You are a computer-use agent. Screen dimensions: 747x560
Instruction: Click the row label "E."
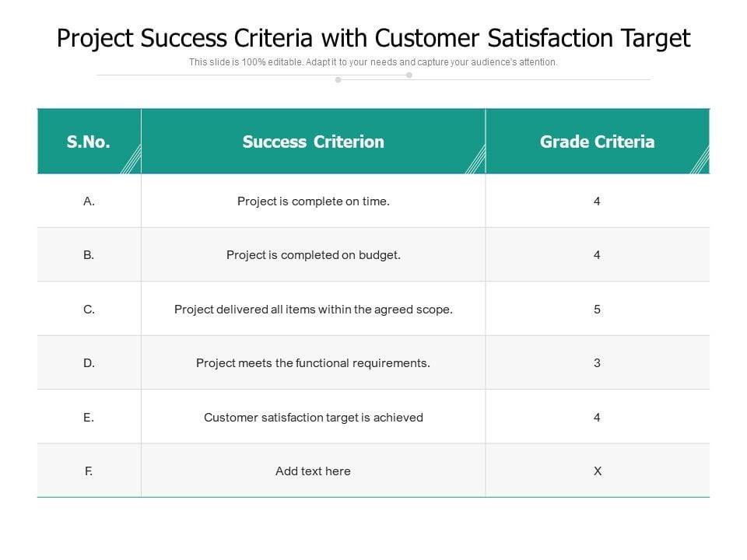click(89, 418)
